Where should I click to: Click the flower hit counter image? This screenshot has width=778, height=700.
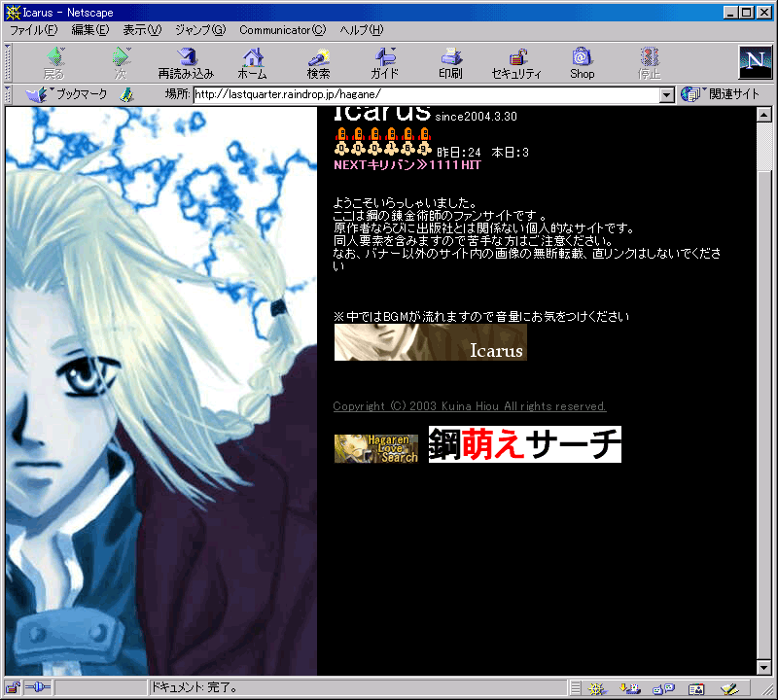382,142
